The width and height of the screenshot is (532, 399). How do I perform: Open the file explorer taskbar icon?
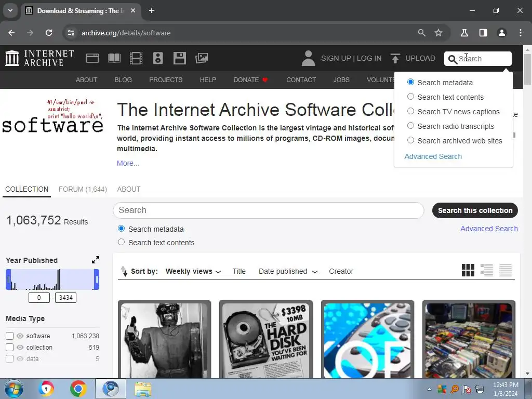click(x=143, y=389)
